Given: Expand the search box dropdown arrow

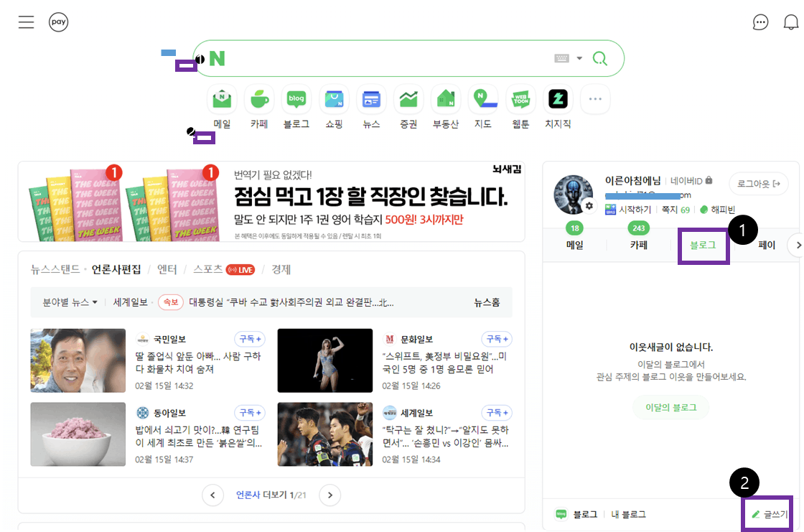Looking at the screenshot, I should click(x=579, y=58).
